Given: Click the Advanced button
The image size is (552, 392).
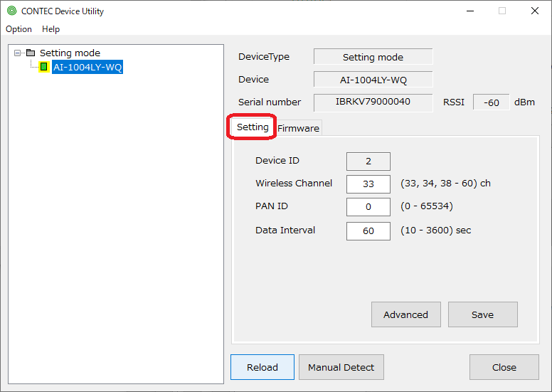Looking at the screenshot, I should [x=406, y=314].
